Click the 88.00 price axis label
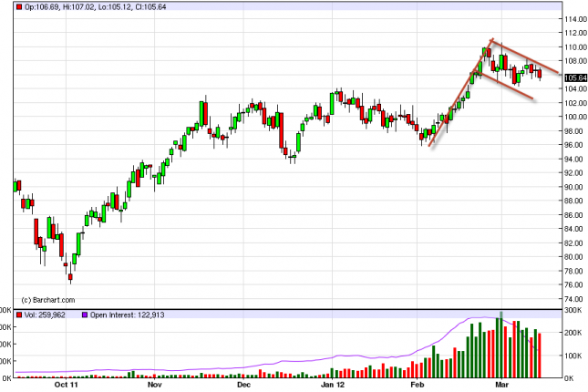 pyautogui.click(x=575, y=201)
